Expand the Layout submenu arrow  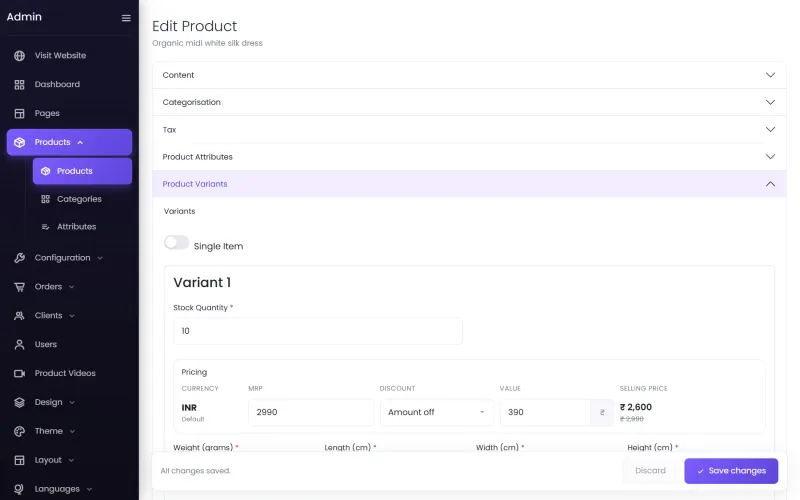point(71,460)
